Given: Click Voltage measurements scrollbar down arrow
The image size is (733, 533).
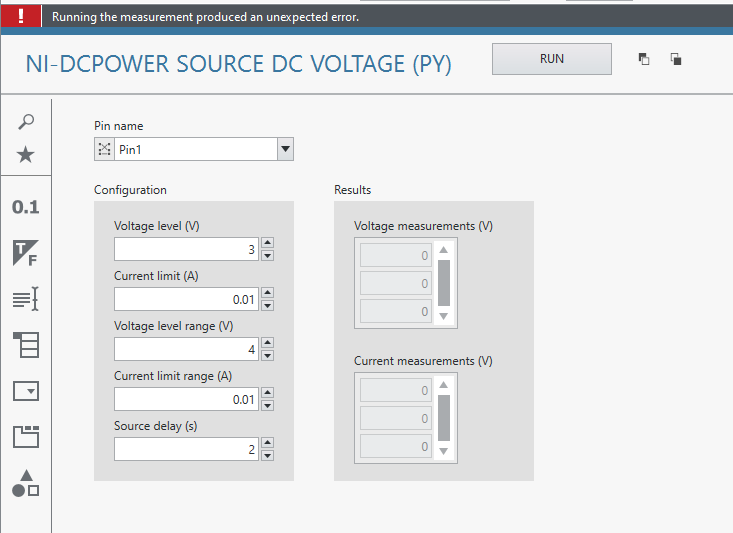Looking at the screenshot, I should coord(444,316).
